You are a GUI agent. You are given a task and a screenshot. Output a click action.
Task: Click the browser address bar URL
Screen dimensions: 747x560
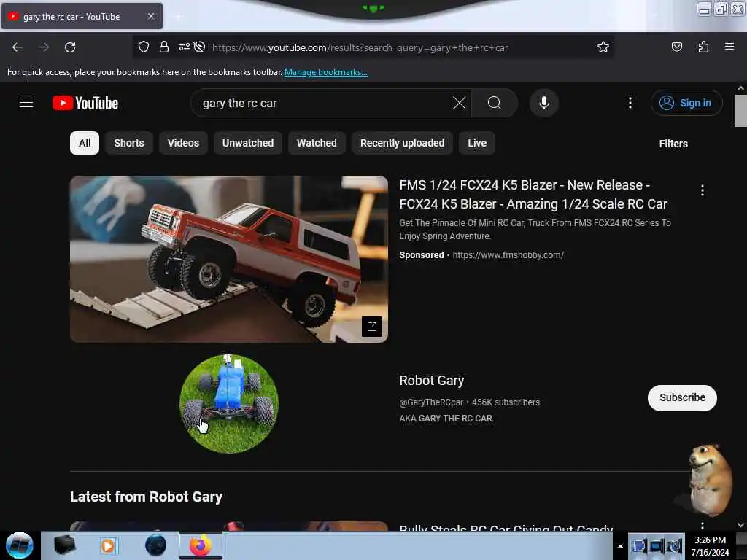[x=360, y=47]
